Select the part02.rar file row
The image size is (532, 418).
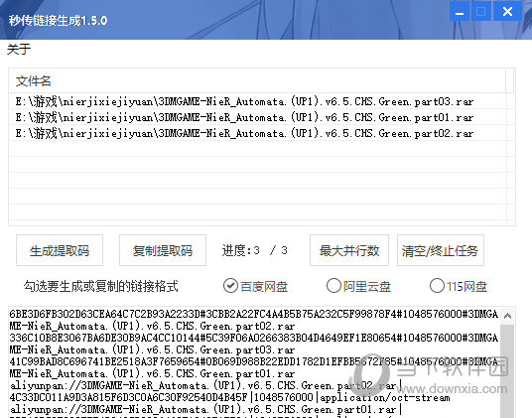click(258, 133)
